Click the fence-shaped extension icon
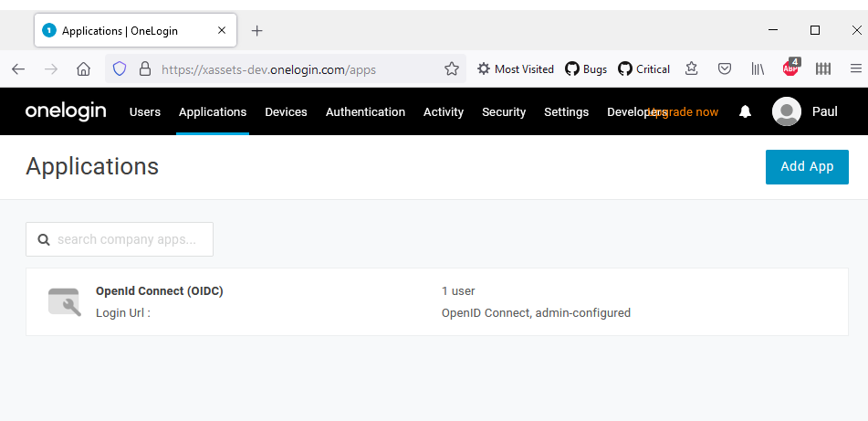868x421 pixels. pyautogui.click(x=823, y=68)
